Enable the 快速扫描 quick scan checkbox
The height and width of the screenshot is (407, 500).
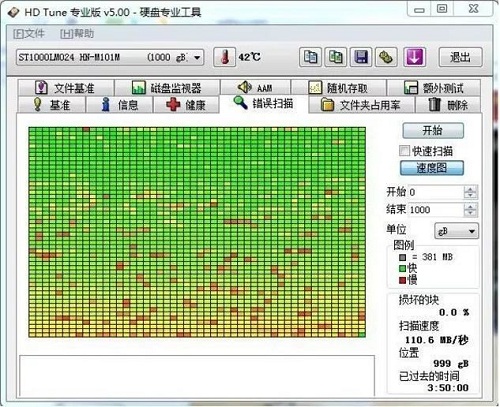(404, 151)
